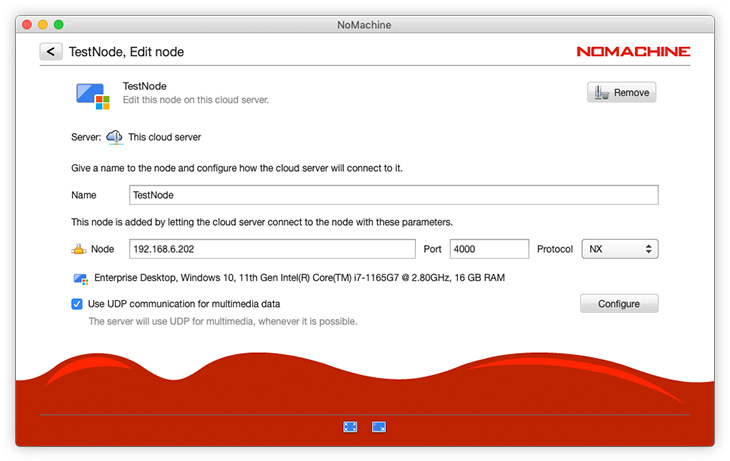Click the cloud server icon
Screen dimensions: 730x461
click(x=115, y=137)
